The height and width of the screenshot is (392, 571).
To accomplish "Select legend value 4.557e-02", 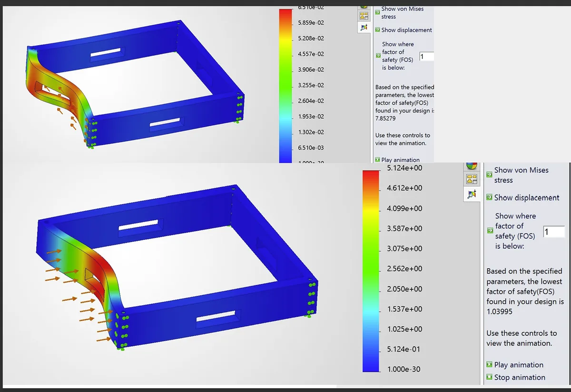I will coord(311,54).
